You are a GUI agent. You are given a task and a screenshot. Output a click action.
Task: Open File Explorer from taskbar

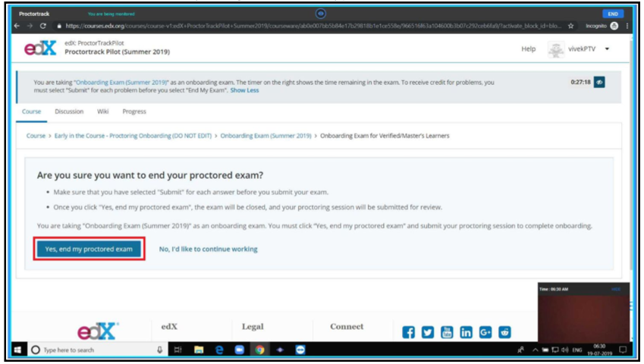[199, 350]
